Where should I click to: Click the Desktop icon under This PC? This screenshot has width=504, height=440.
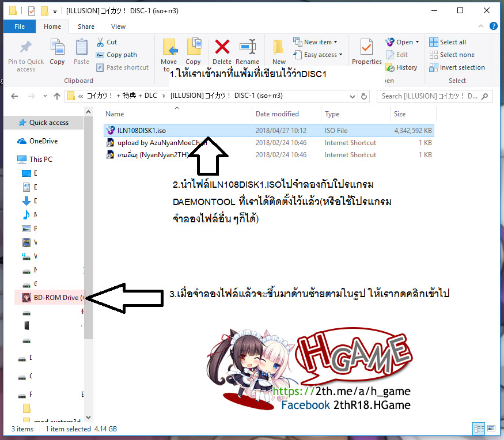(x=26, y=173)
